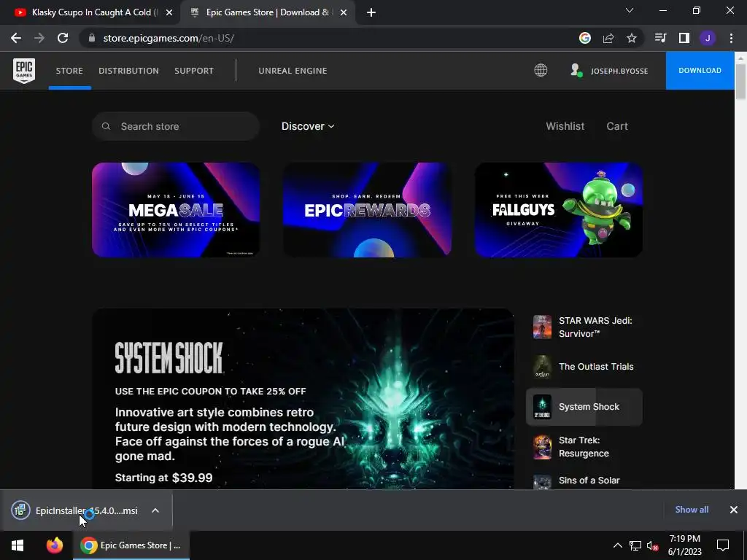The image size is (747, 560).
Task: Click the JOSEPH.BYOSSE account name
Action: pos(619,71)
